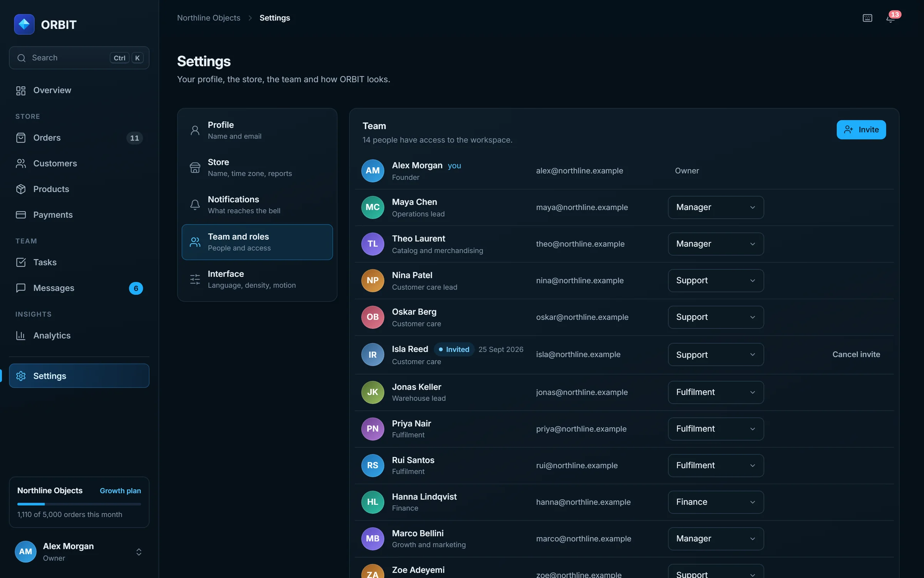Invite a new team member

tap(861, 130)
